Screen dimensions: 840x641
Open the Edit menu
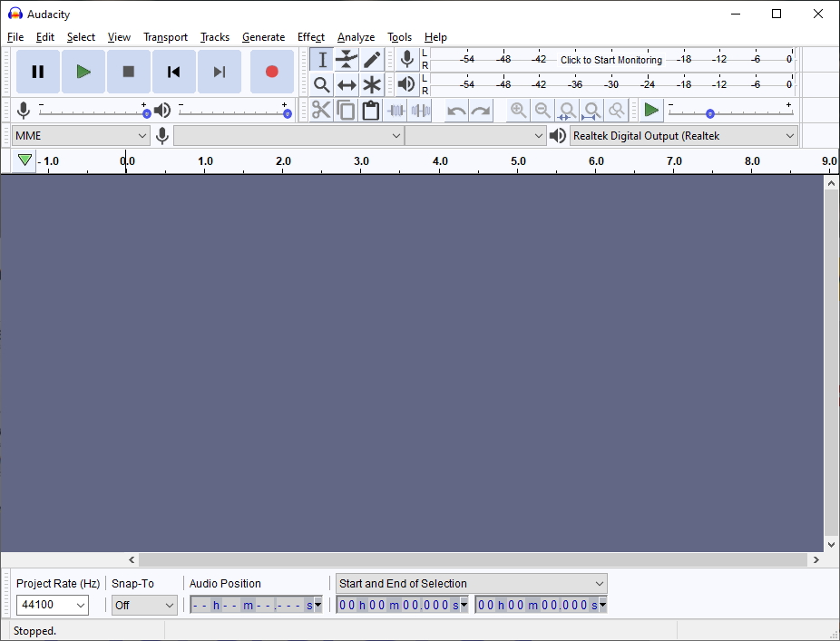point(45,37)
